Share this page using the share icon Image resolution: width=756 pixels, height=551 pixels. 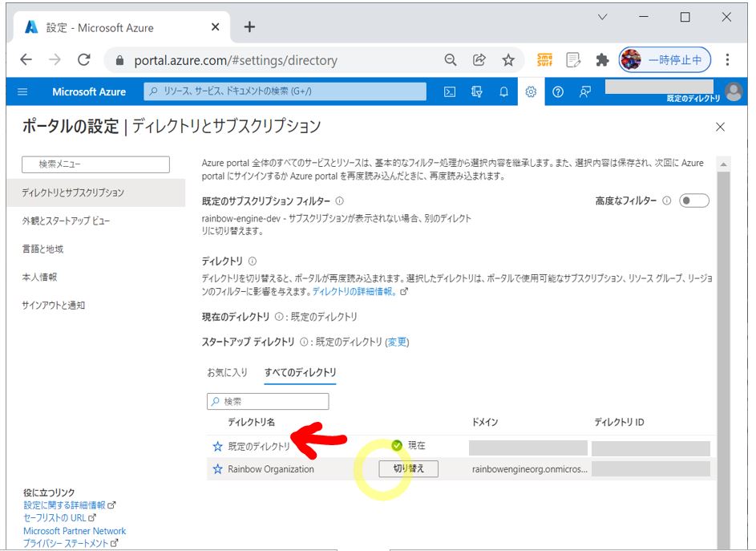pyautogui.click(x=479, y=60)
